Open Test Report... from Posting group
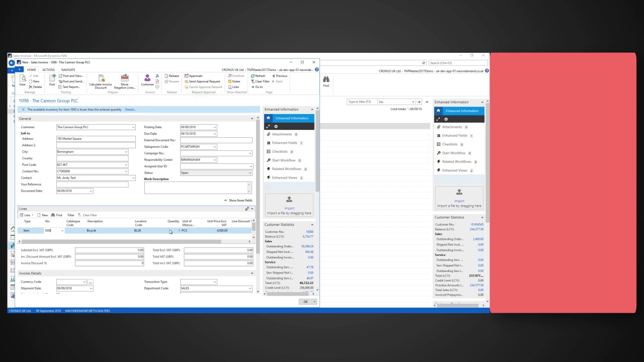This screenshot has width=644, height=362. (69, 86)
